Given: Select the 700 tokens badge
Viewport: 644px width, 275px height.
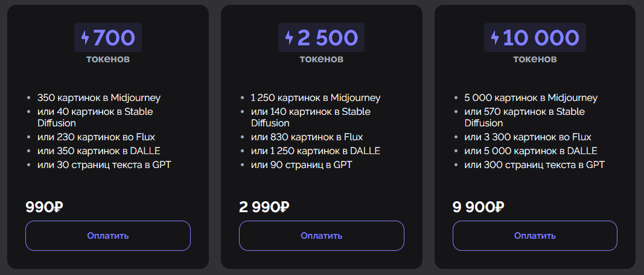Looking at the screenshot, I should [x=108, y=37].
